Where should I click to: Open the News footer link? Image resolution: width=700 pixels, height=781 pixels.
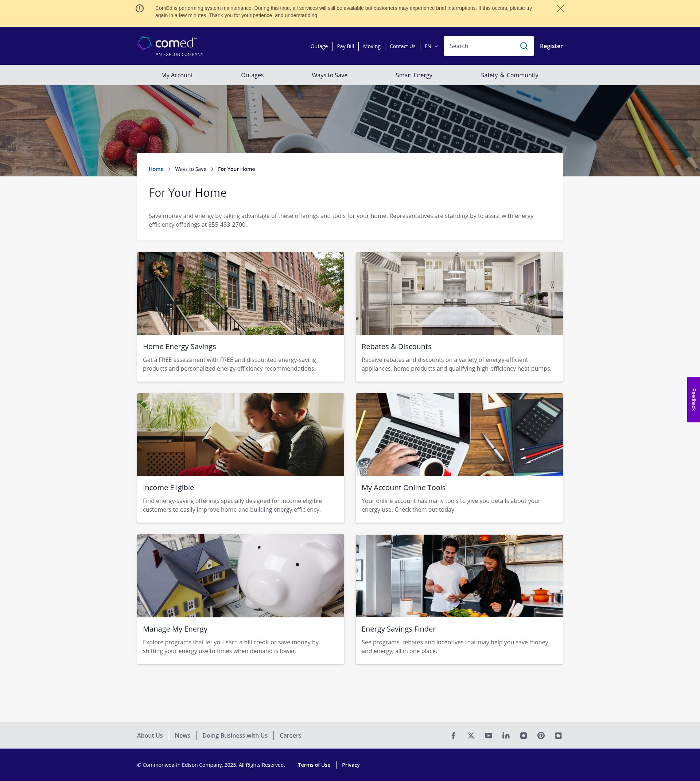[x=182, y=735]
